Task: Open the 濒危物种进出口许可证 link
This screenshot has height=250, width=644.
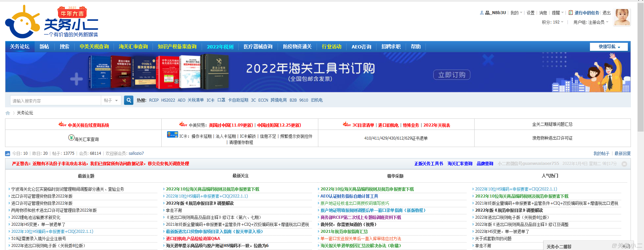Action: [552, 138]
